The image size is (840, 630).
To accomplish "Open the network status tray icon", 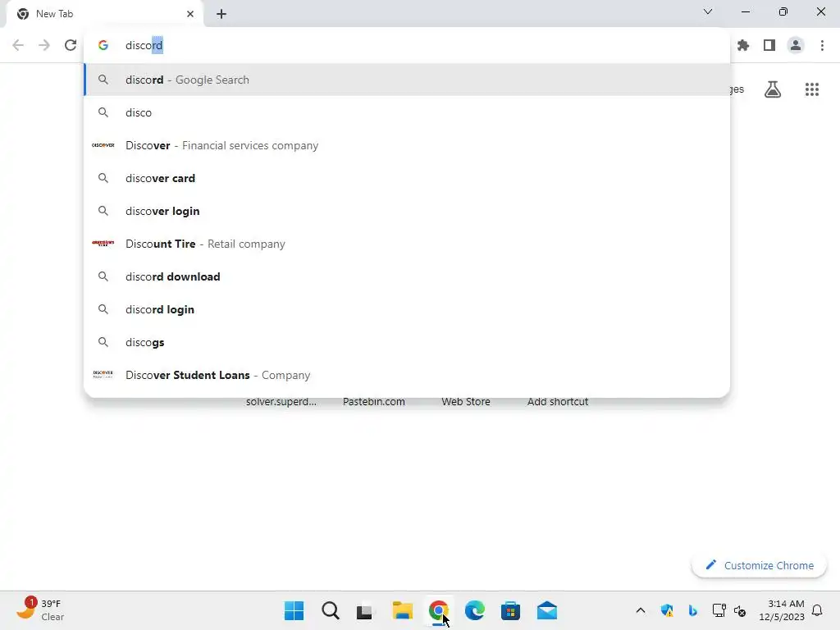I will 719,610.
